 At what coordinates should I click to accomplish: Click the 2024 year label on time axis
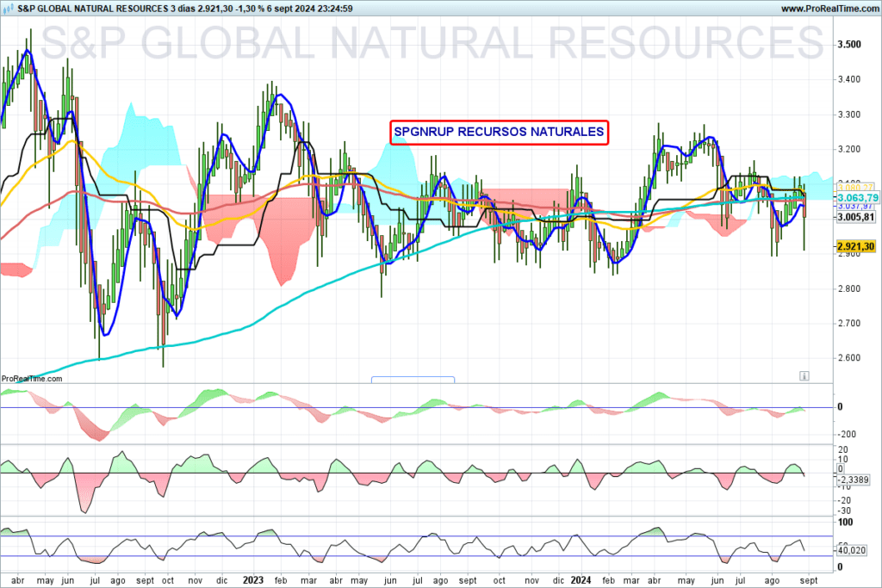coord(581,579)
